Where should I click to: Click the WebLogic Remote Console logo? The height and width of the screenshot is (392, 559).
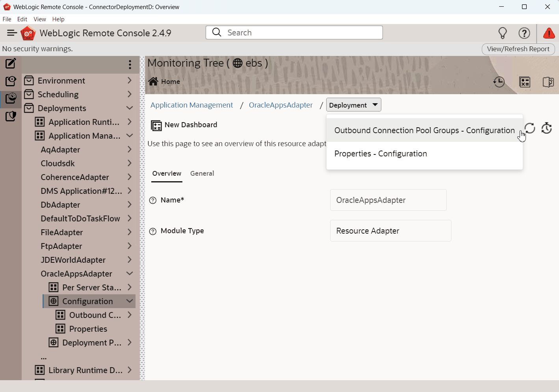[28, 33]
